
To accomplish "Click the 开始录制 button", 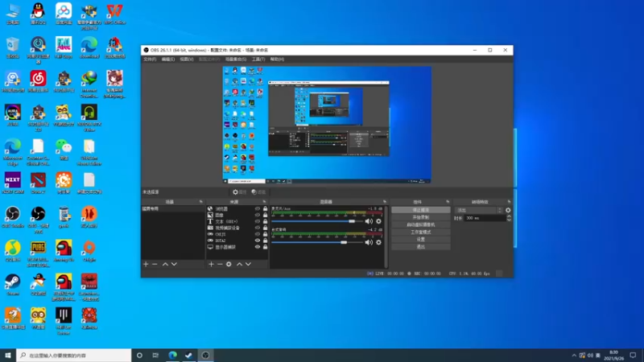I will point(420,217).
